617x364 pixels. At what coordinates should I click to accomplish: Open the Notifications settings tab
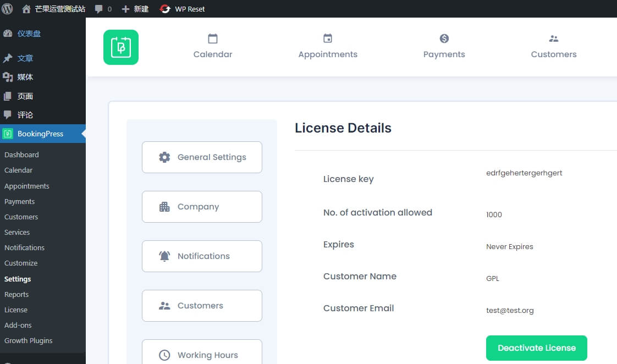pyautogui.click(x=202, y=256)
